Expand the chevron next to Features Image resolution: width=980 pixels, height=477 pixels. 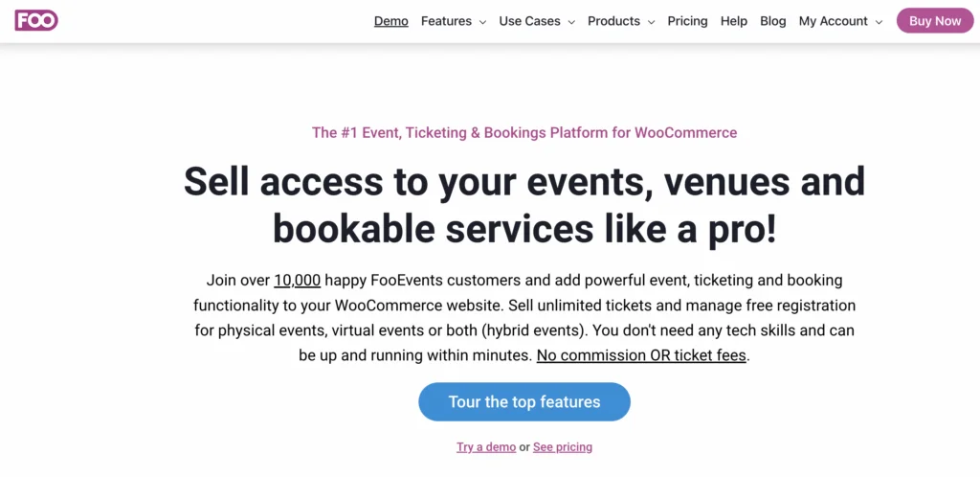click(482, 22)
